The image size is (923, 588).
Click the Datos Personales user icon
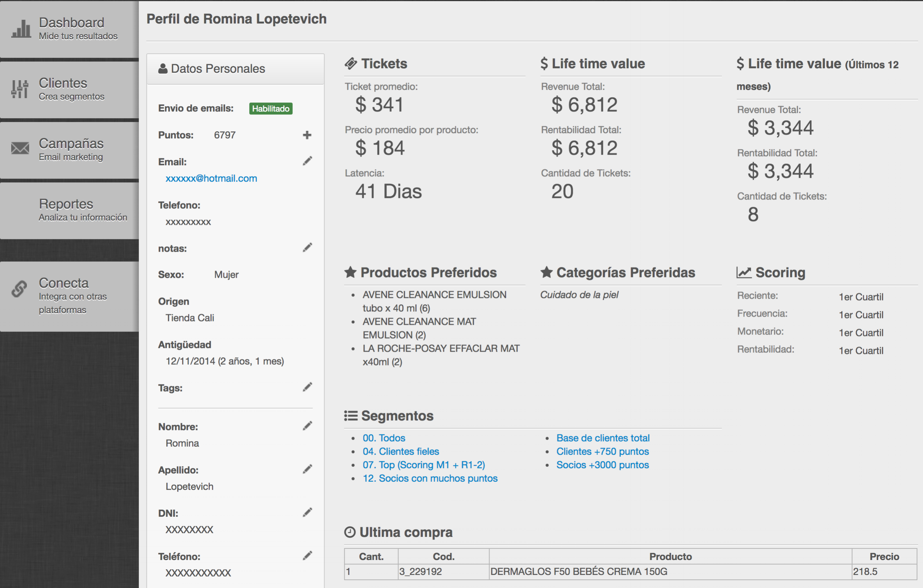(163, 69)
